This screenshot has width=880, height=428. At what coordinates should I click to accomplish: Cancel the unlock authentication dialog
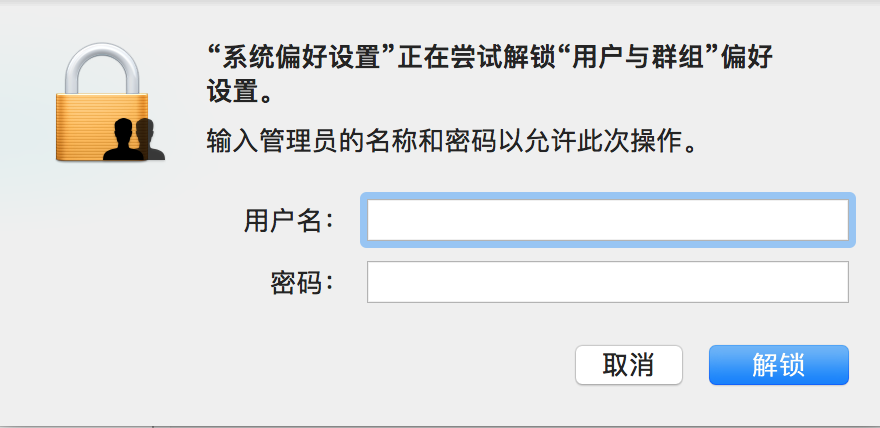pos(628,365)
